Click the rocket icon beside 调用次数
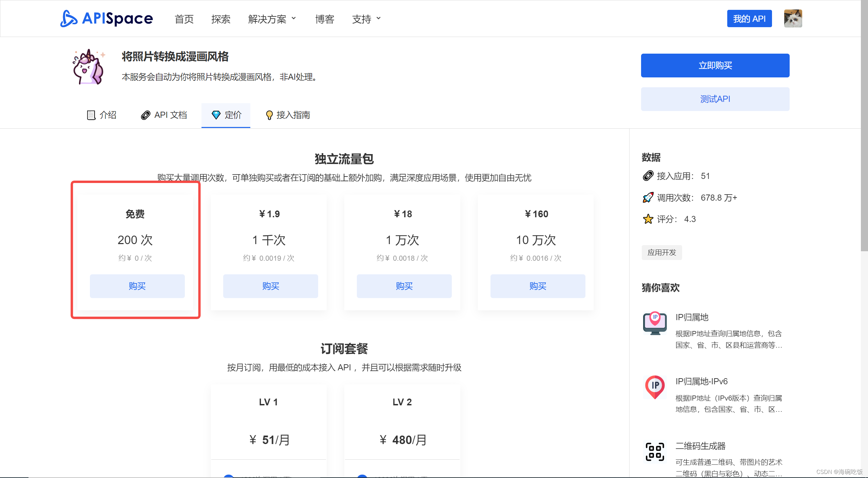Screen dimensions: 868x478 (x=648, y=197)
